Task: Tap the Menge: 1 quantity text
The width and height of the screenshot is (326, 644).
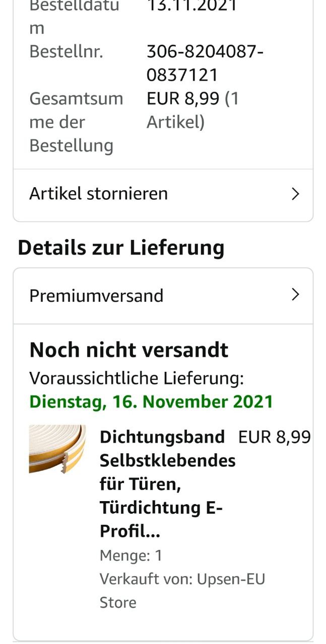Action: (131, 555)
